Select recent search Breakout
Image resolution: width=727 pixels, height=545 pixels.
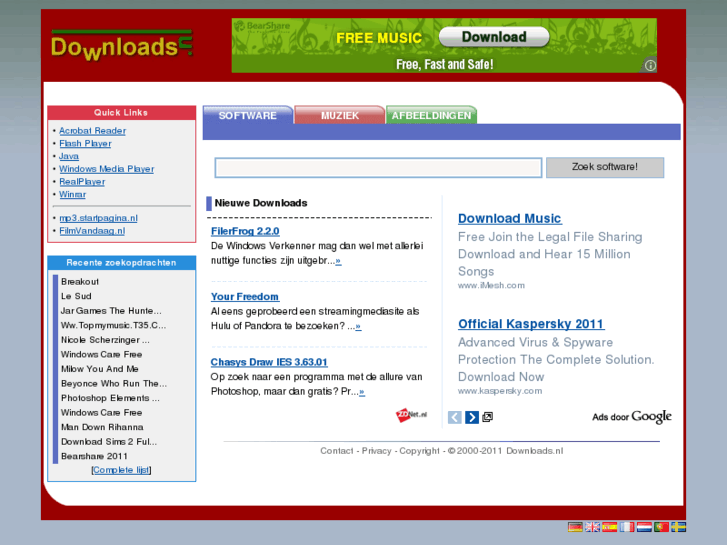pyautogui.click(x=80, y=282)
